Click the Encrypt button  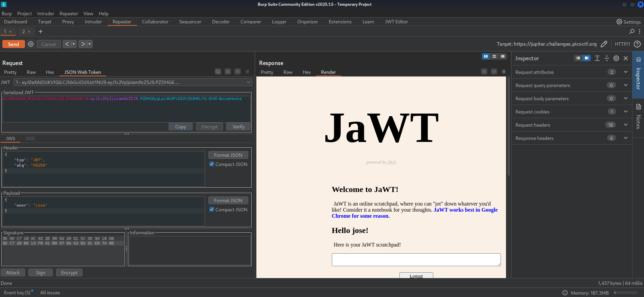pos(69,273)
